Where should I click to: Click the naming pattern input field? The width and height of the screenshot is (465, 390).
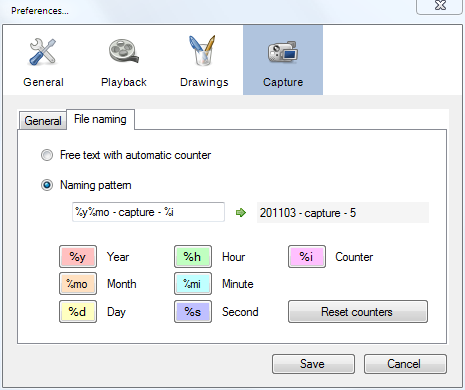pyautogui.click(x=148, y=212)
